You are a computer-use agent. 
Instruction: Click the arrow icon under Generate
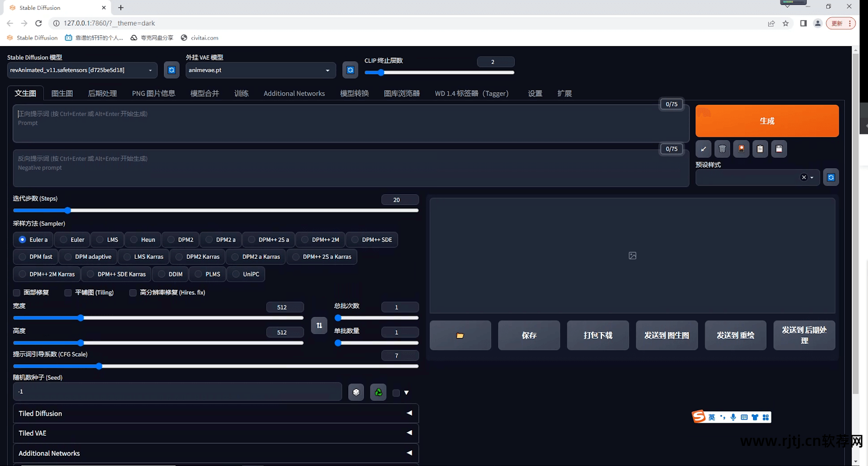pyautogui.click(x=703, y=149)
